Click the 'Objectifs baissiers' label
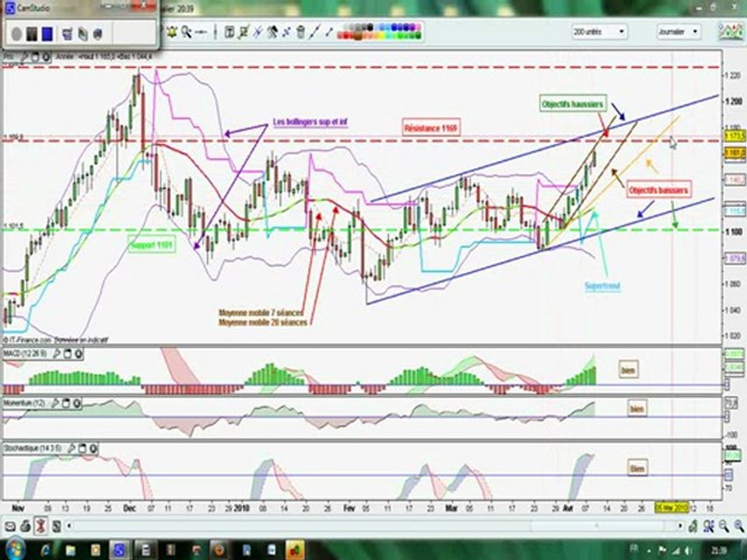747x560 pixels. (658, 191)
